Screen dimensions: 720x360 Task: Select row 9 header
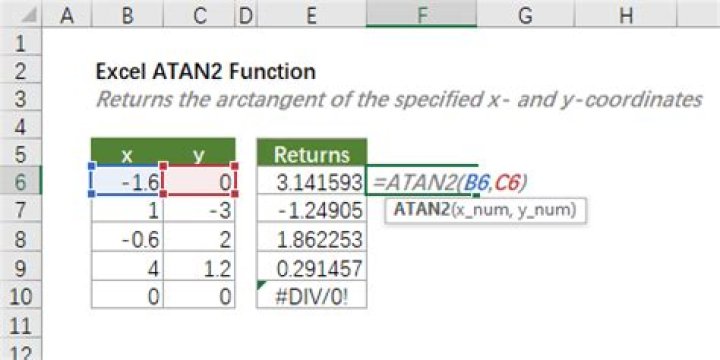(21, 268)
